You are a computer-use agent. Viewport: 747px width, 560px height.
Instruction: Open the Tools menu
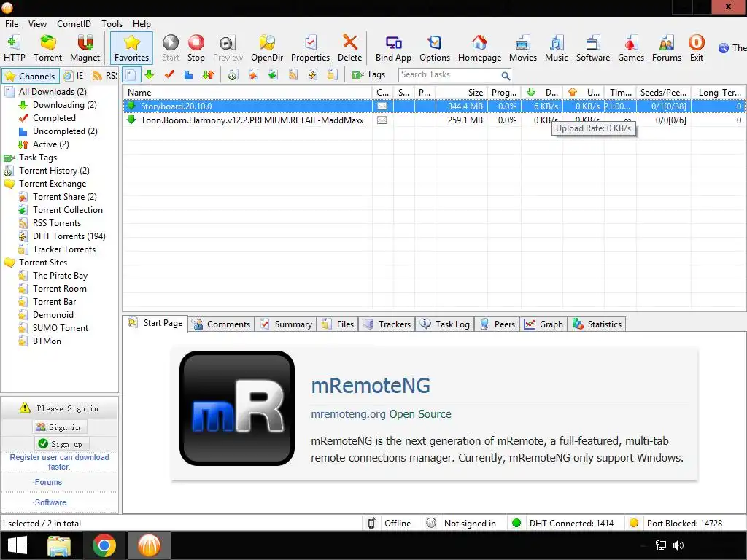pos(112,24)
